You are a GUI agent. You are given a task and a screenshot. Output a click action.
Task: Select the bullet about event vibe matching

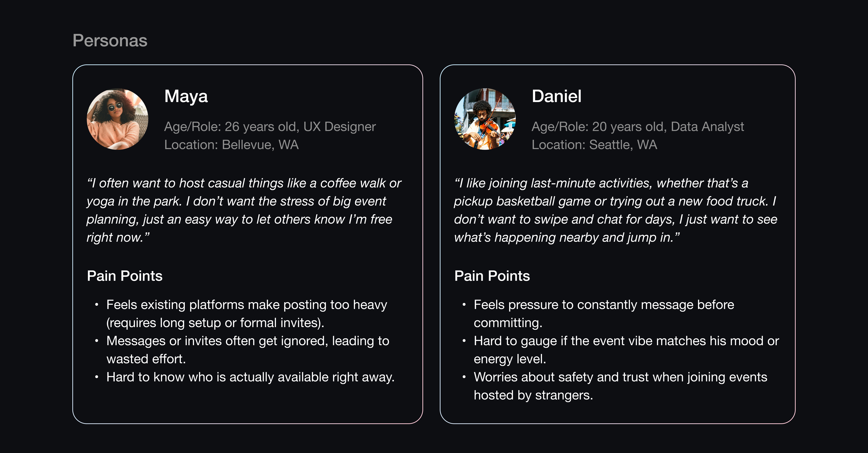coord(626,350)
